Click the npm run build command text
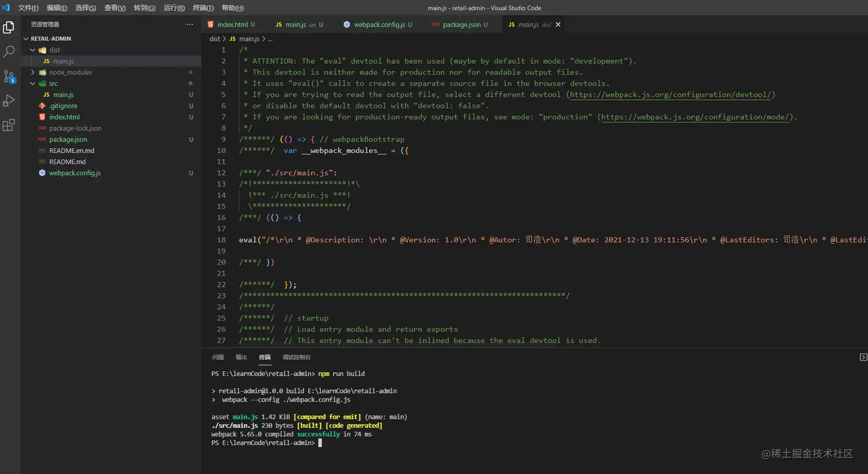The width and height of the screenshot is (868, 474). 342,374
